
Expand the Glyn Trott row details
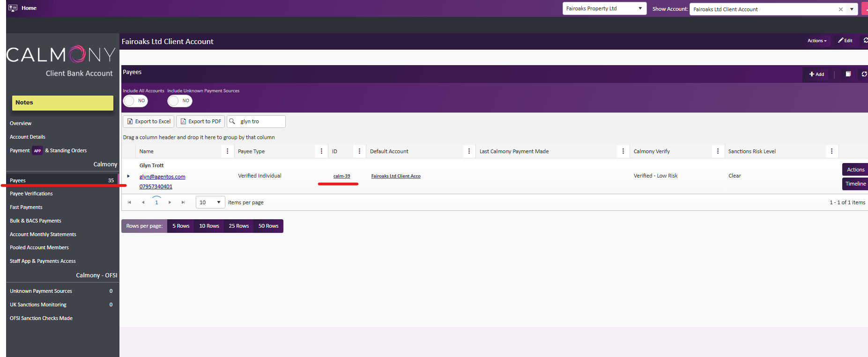pos(128,176)
